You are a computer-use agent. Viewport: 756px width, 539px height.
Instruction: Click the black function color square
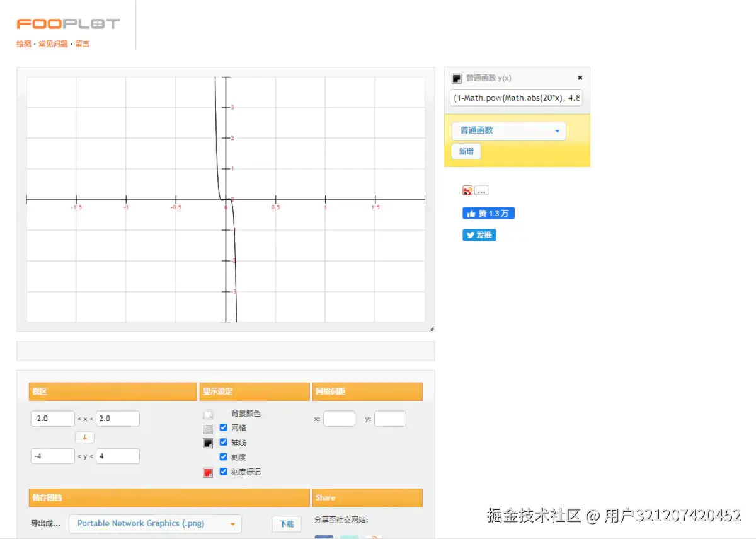(457, 78)
